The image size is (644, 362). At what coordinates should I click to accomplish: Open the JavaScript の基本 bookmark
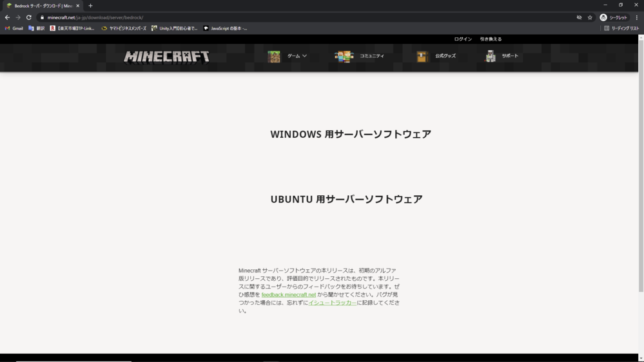pyautogui.click(x=226, y=28)
